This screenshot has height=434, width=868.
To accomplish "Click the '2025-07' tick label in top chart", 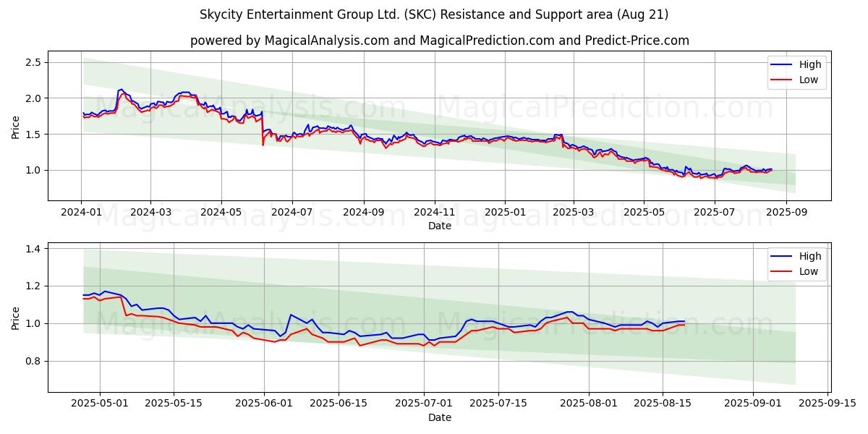I will pos(715,213).
